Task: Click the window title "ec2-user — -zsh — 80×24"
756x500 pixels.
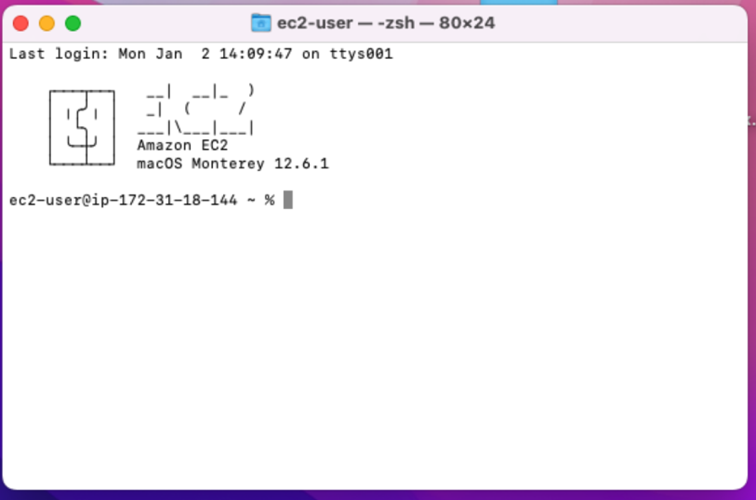Action: point(386,23)
